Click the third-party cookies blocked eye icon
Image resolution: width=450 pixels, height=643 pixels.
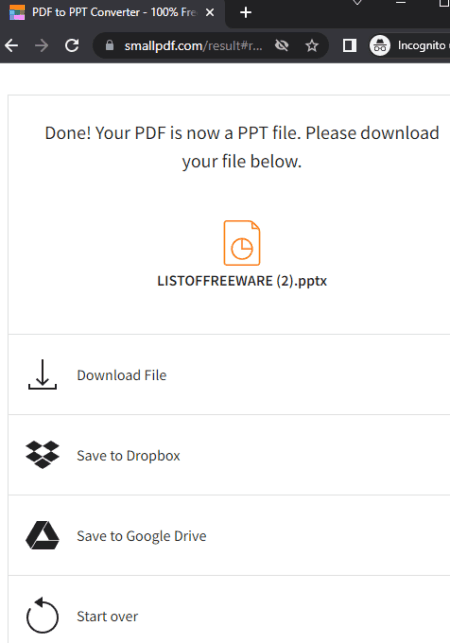(282, 46)
